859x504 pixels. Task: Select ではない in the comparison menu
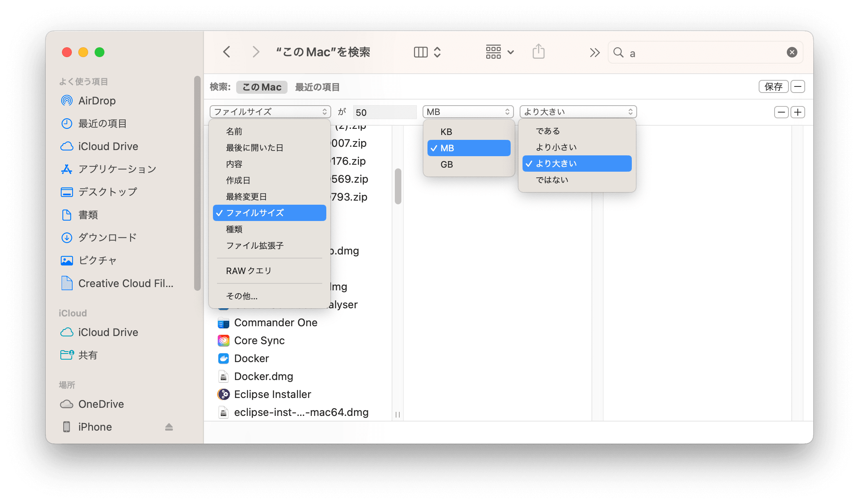[577, 180]
